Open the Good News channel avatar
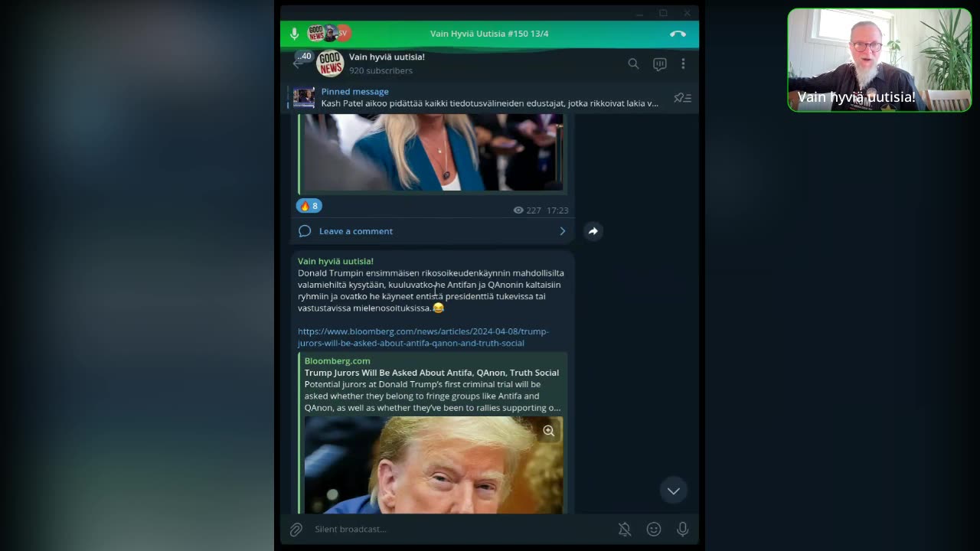980x551 pixels. pos(330,64)
